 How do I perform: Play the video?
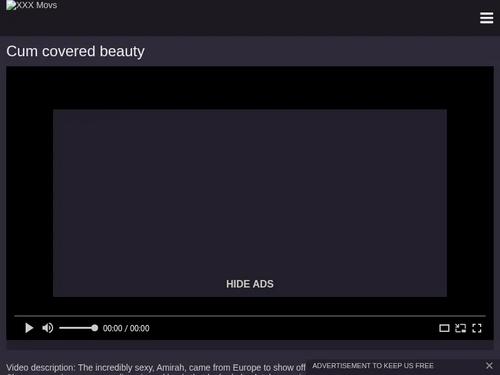tap(29, 328)
